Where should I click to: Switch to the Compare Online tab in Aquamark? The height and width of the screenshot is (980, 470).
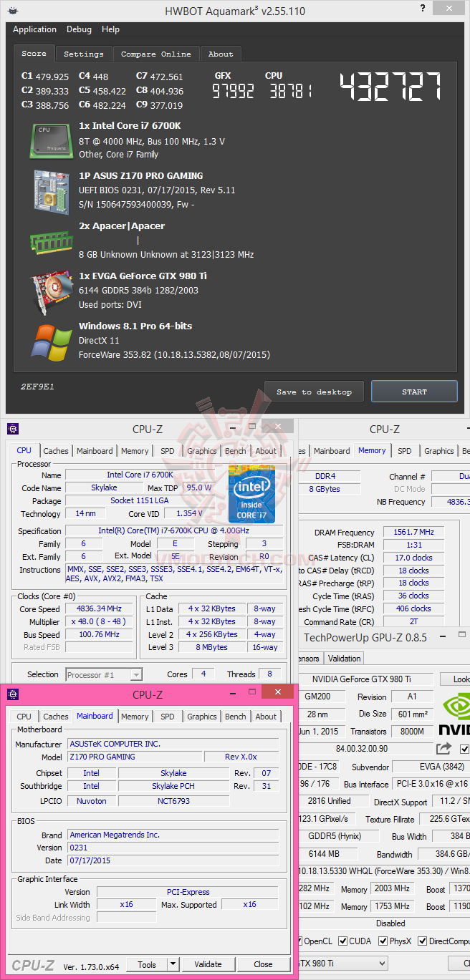tap(156, 54)
